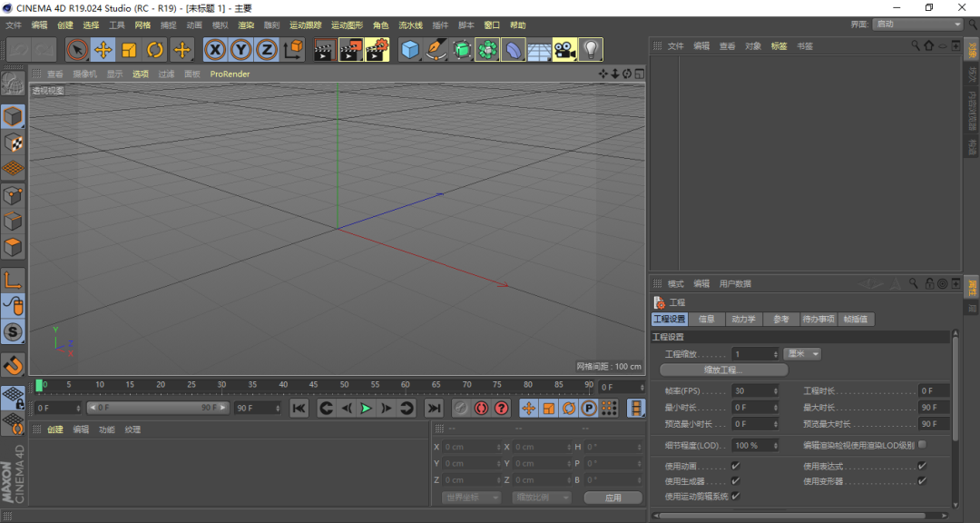Click the red record keyframe button
This screenshot has width=980, height=523.
tap(481, 409)
